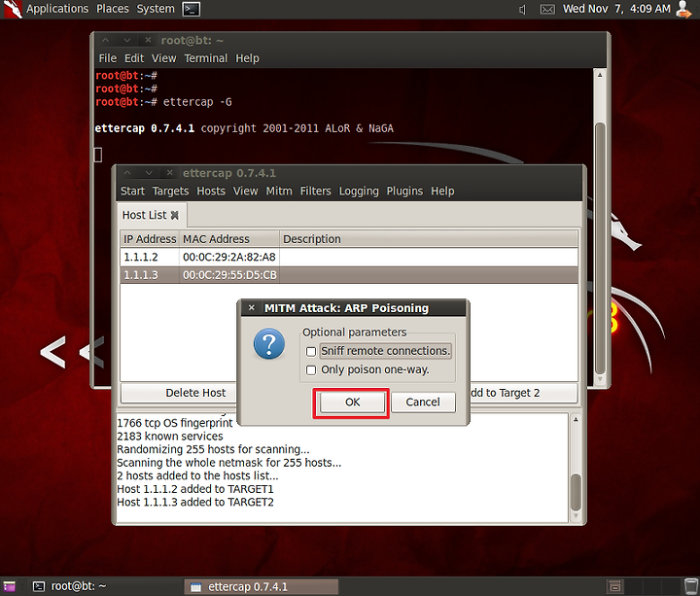The image size is (700, 596).
Task: Cancel the ARP Poisoning dialog
Action: 423,403
